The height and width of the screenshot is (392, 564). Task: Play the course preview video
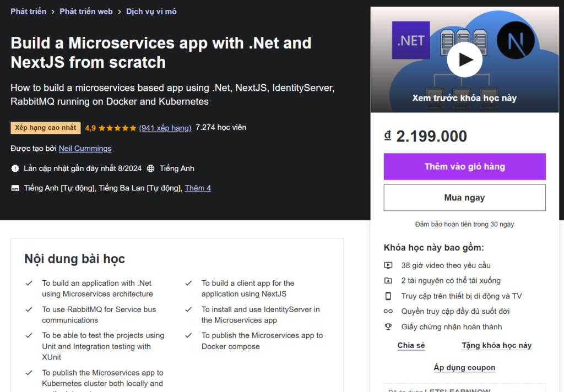(x=464, y=59)
